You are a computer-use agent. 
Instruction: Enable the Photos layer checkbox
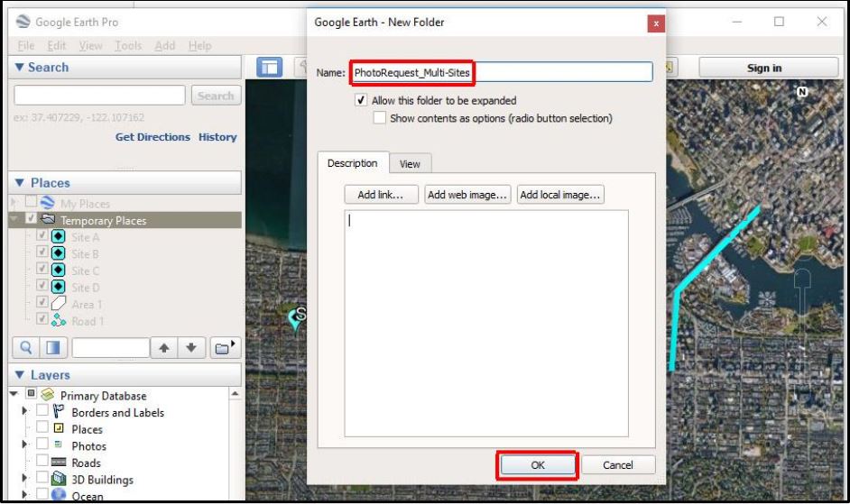pyautogui.click(x=42, y=444)
